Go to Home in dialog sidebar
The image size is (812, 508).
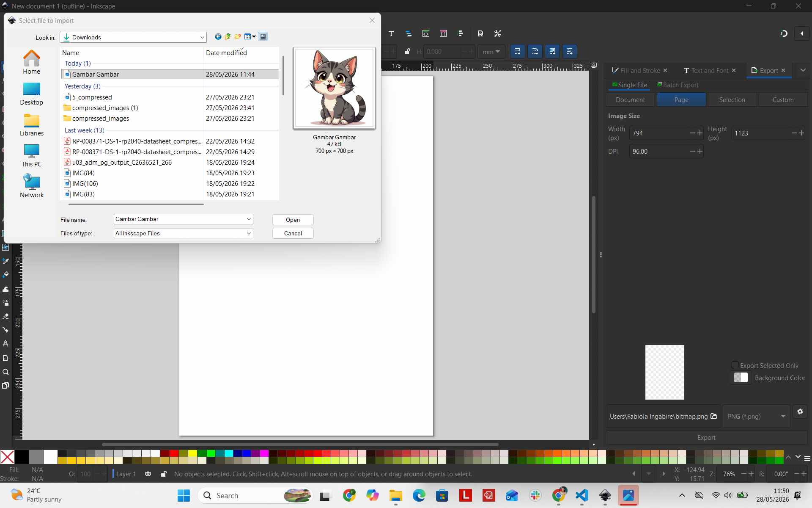[32, 62]
